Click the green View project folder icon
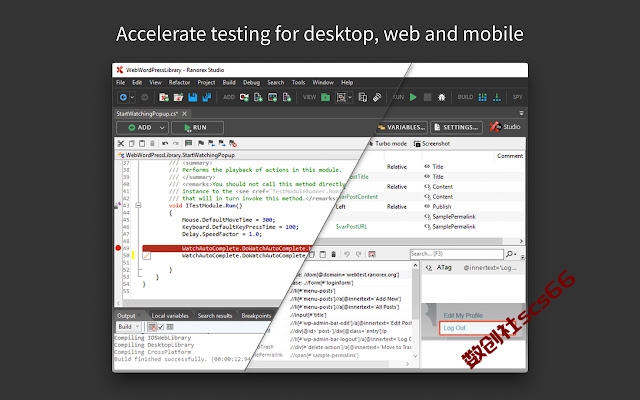This screenshot has height=400, width=640. (x=325, y=97)
